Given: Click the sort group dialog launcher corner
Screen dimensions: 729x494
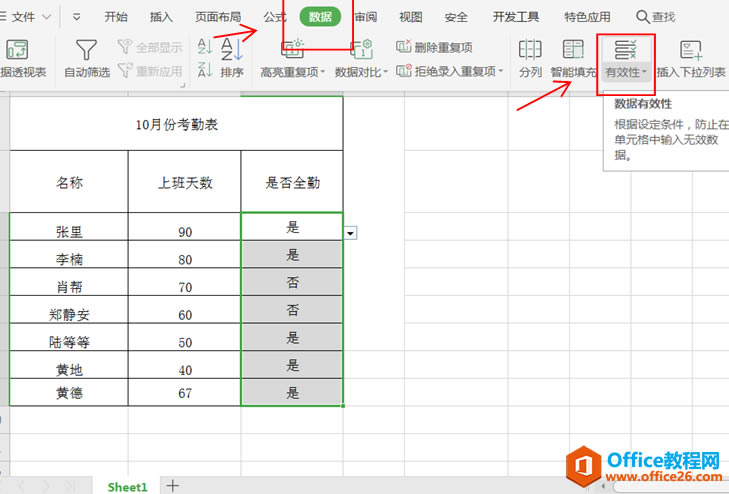Looking at the screenshot, I should pos(182,85).
